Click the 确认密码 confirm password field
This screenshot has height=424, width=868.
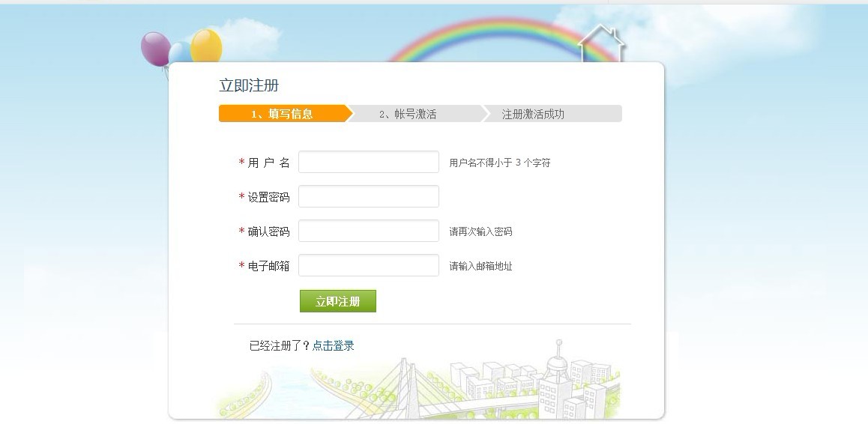click(368, 231)
